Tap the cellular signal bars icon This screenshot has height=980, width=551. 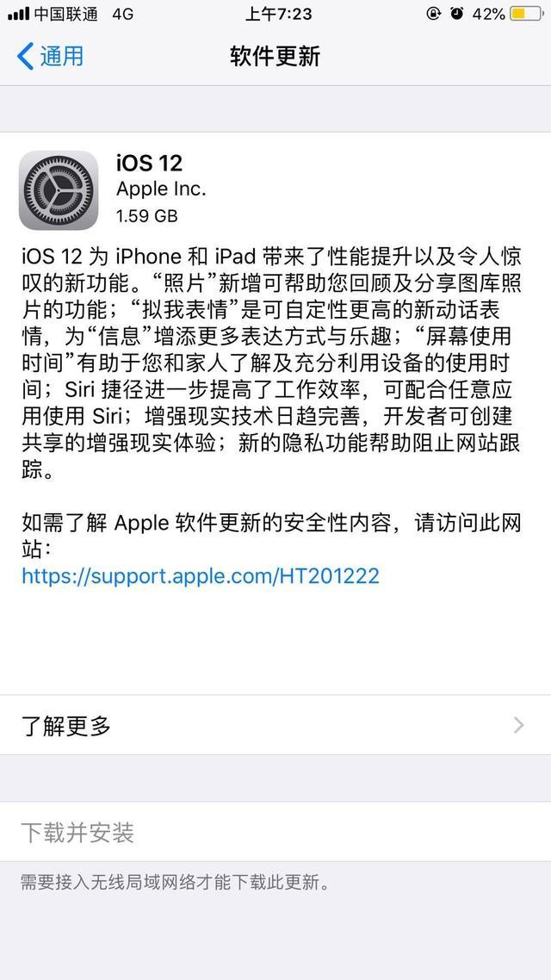pos(18,14)
